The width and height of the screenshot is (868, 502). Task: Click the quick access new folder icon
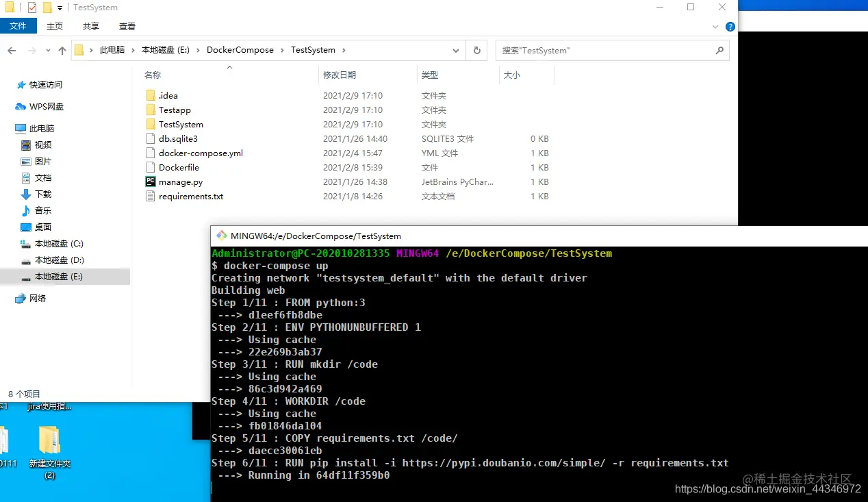(x=47, y=8)
